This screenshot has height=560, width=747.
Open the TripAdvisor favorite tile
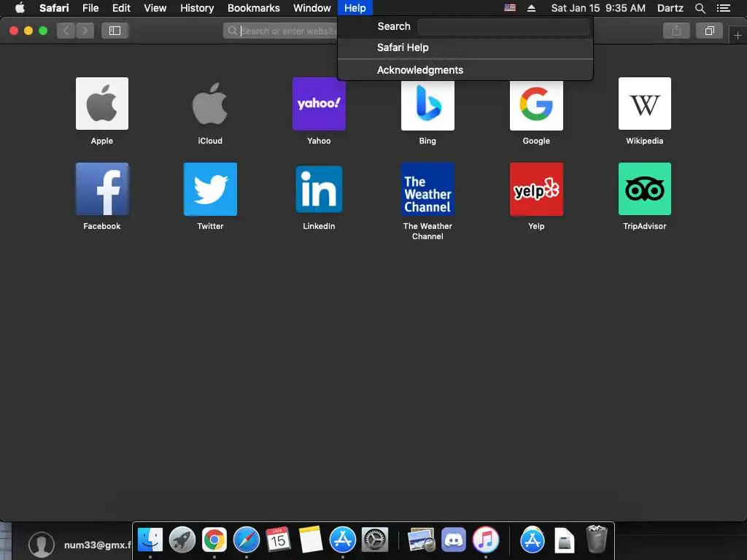pos(645,189)
